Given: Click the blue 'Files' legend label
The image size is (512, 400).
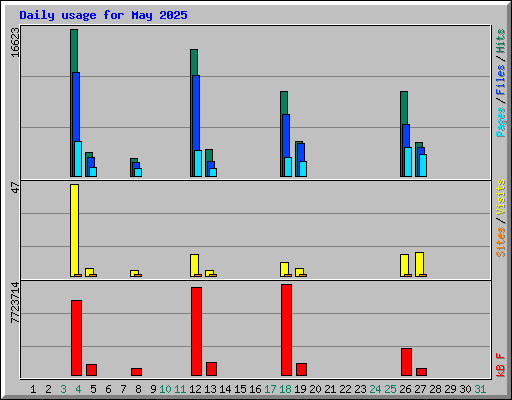Looking at the screenshot, I should [500, 80].
